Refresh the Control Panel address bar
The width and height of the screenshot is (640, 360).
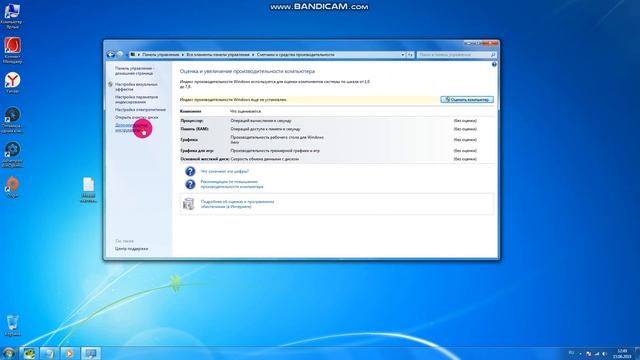click(410, 55)
